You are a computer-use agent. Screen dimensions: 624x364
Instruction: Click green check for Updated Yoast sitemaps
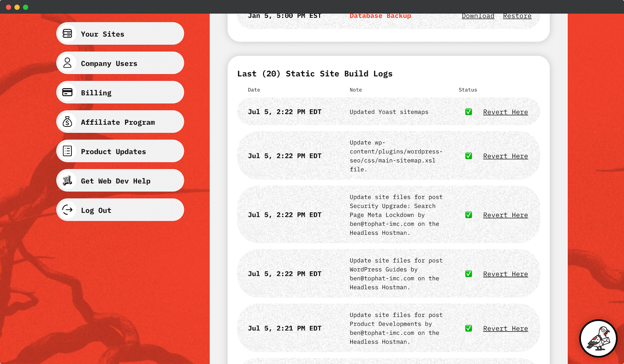[469, 112]
